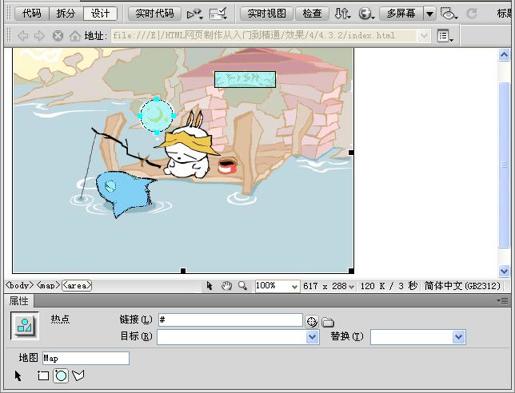This screenshot has height=393, width=515.
Task: Select the <area> tag in tag selector
Action: click(77, 286)
